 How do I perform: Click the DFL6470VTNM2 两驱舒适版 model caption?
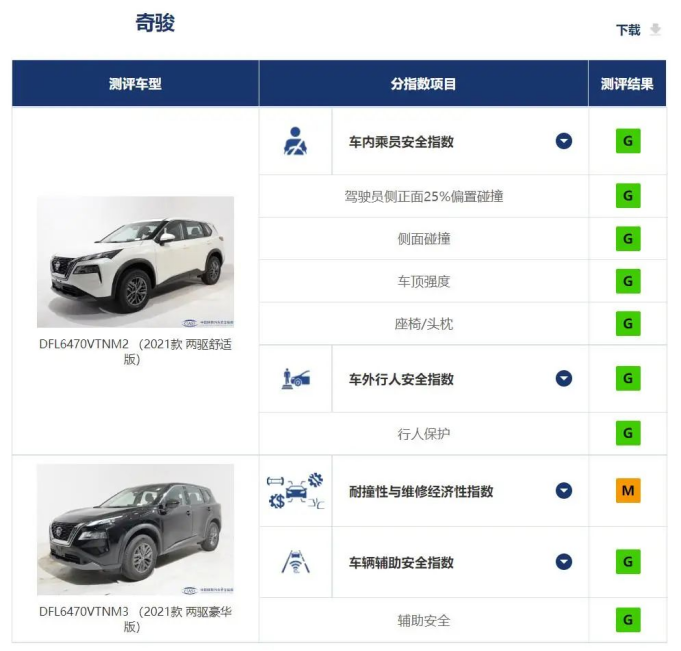(x=136, y=351)
